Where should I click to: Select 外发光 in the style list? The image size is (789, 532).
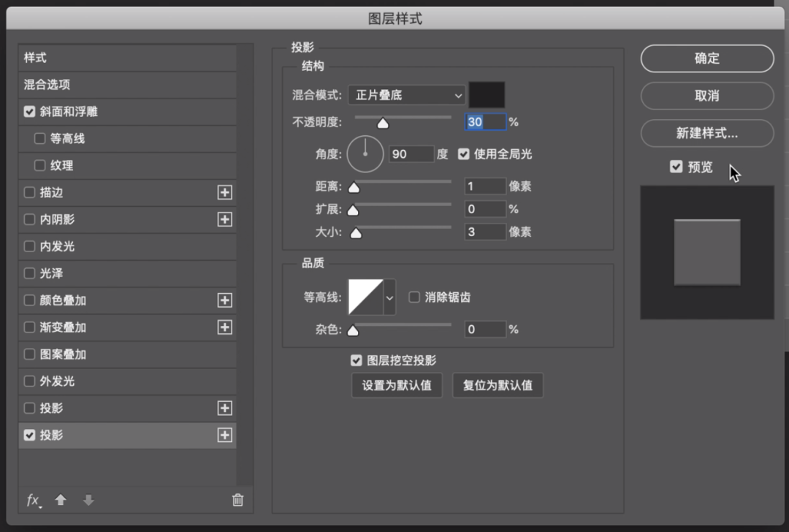(57, 381)
